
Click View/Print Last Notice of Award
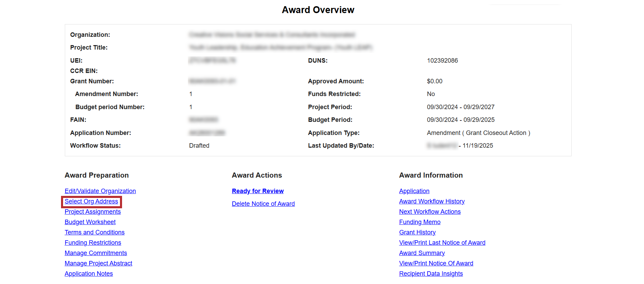click(442, 243)
